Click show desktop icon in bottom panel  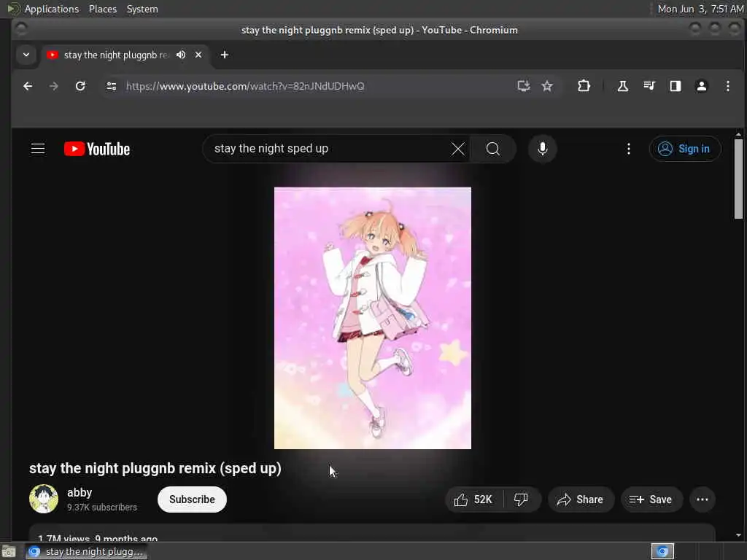tap(9, 552)
